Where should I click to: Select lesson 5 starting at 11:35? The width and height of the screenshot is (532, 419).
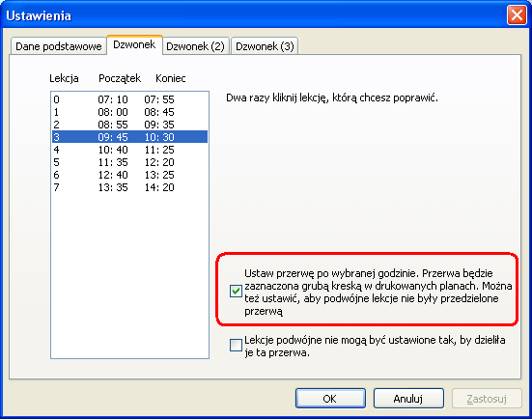click(x=129, y=162)
